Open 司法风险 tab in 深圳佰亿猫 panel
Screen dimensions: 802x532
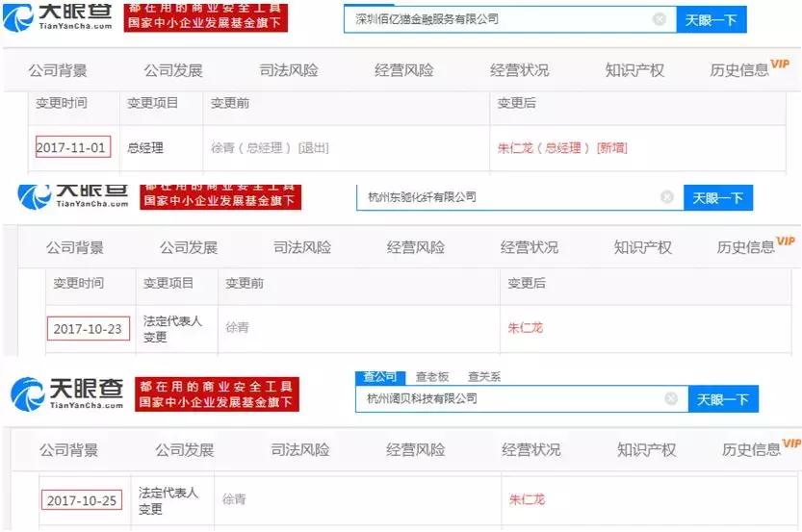(289, 70)
